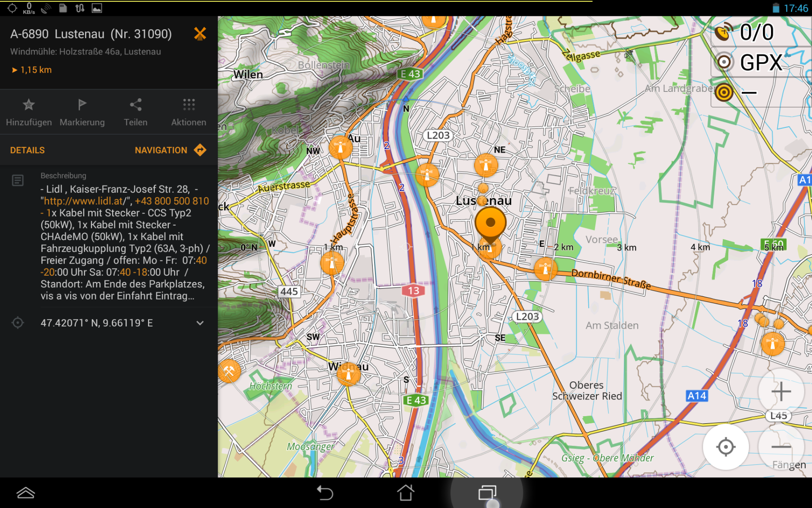
Task: Switch to the DETAILS tab
Action: click(27, 150)
